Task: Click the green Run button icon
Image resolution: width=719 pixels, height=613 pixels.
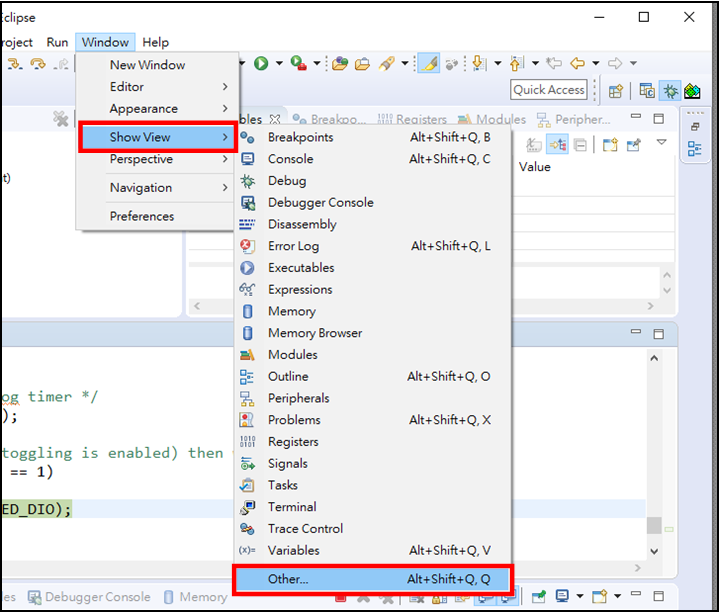Action: coord(260,63)
